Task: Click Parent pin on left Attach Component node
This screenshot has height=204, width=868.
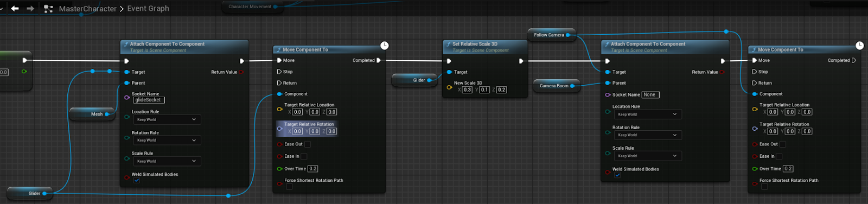Action: [127, 83]
